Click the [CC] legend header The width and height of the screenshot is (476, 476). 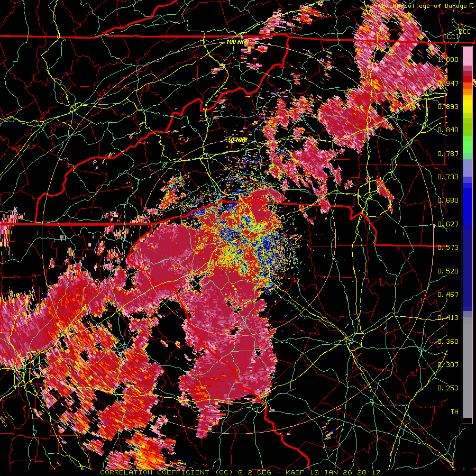[x=452, y=37]
